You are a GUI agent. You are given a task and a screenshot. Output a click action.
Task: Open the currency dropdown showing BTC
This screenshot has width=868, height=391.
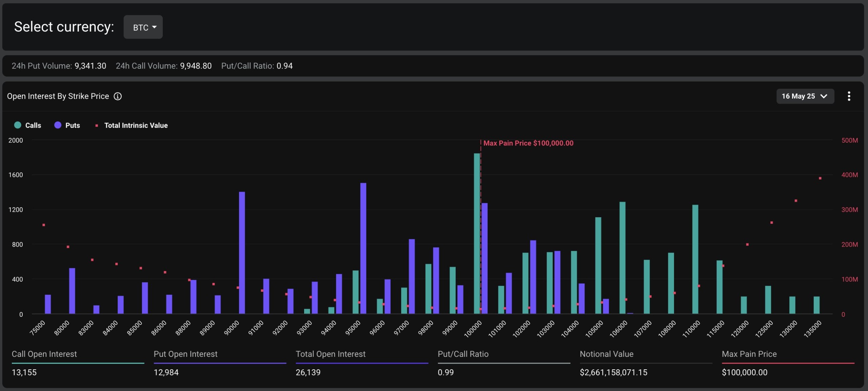coord(143,27)
